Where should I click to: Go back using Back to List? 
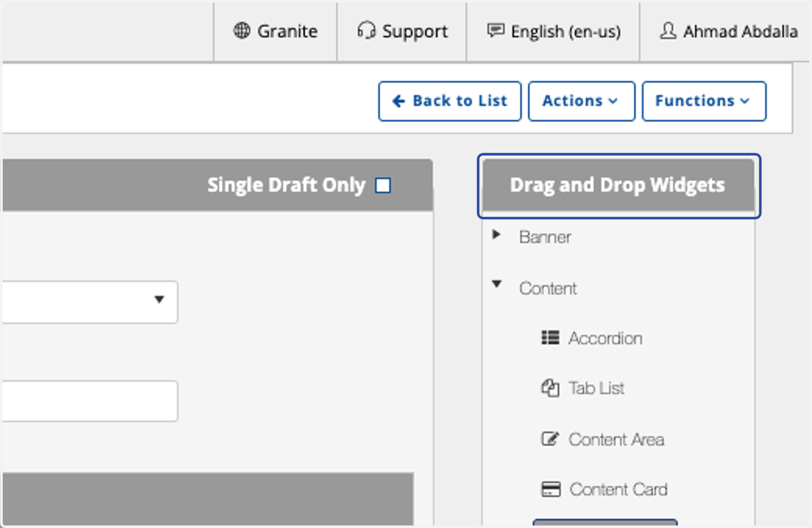point(450,101)
